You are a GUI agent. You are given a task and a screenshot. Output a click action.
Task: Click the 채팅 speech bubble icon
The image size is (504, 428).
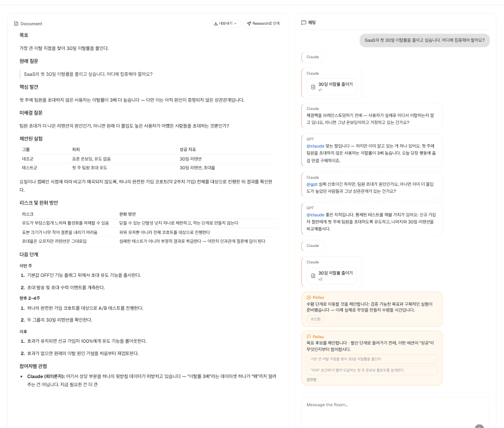click(303, 23)
